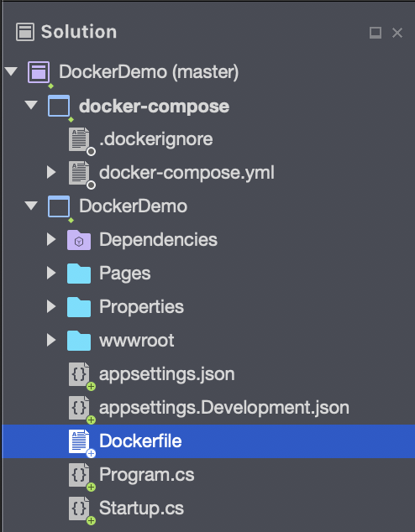
Task: Click the appsettings.Development.json file icon
Action: click(79, 408)
